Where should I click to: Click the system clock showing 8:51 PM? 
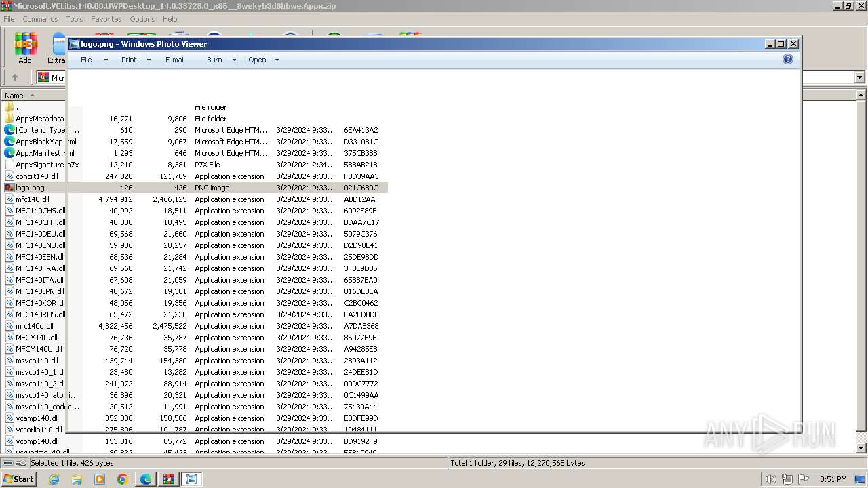click(x=833, y=479)
